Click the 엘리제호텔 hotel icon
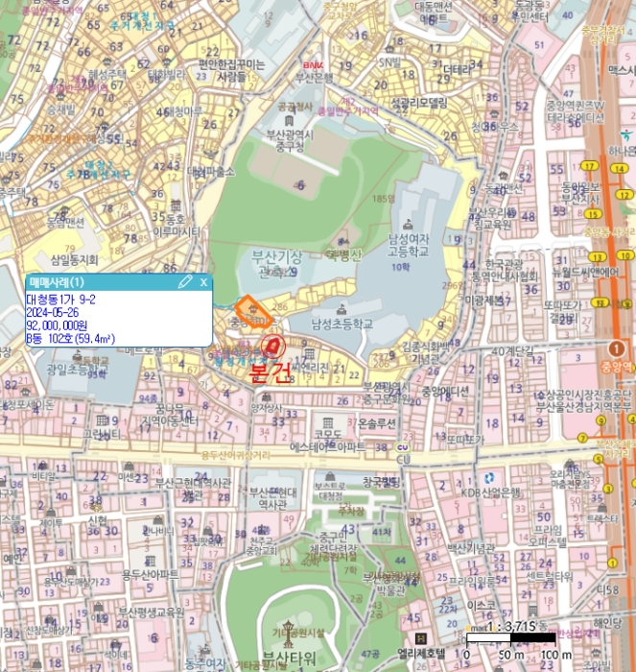The width and height of the screenshot is (636, 672). click(x=421, y=638)
